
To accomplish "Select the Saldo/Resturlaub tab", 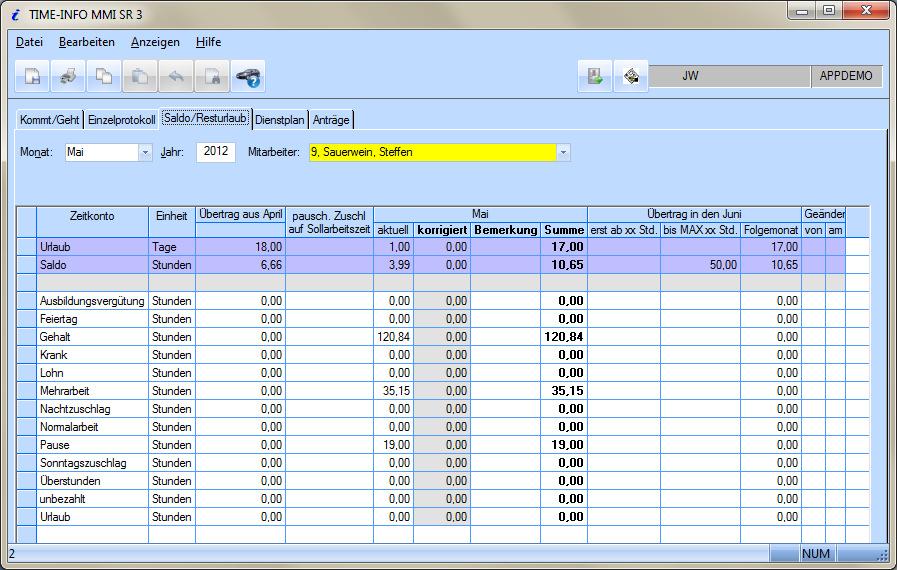I will click(x=205, y=118).
